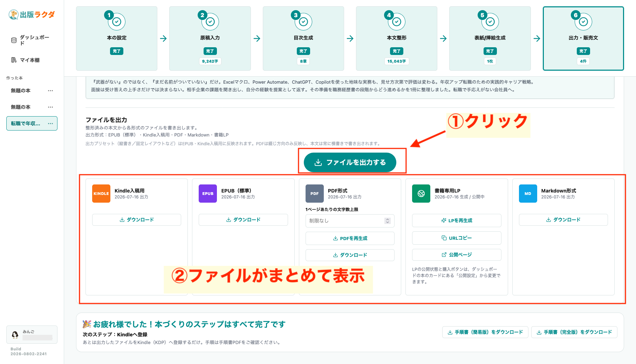Image resolution: width=636 pixels, height=364 pixels.
Task: Click the party popper icon beside お疲れ様でした
Action: click(x=87, y=324)
